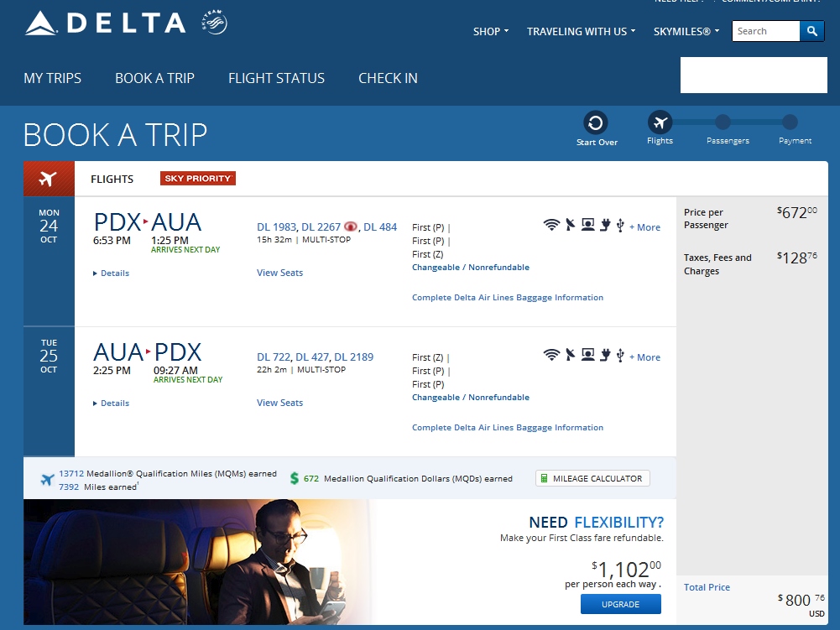Open the SHOP dropdown menu
The width and height of the screenshot is (840, 630).
click(491, 32)
